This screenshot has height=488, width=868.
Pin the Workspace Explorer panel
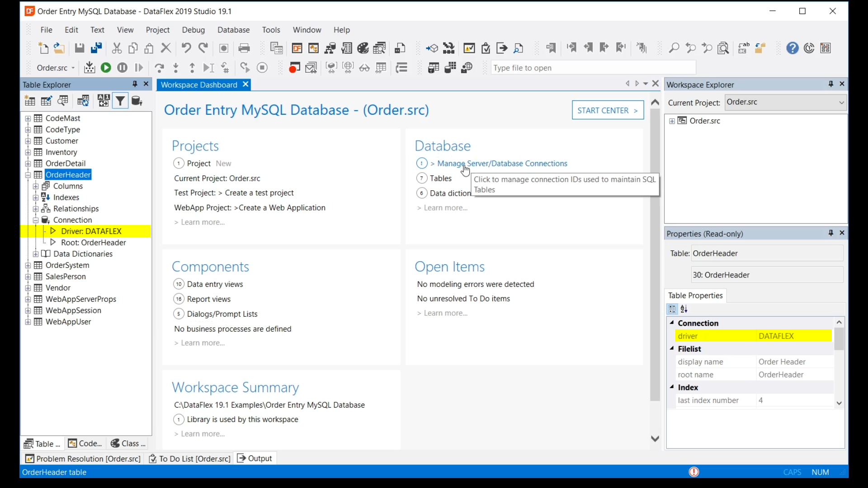pyautogui.click(x=830, y=84)
